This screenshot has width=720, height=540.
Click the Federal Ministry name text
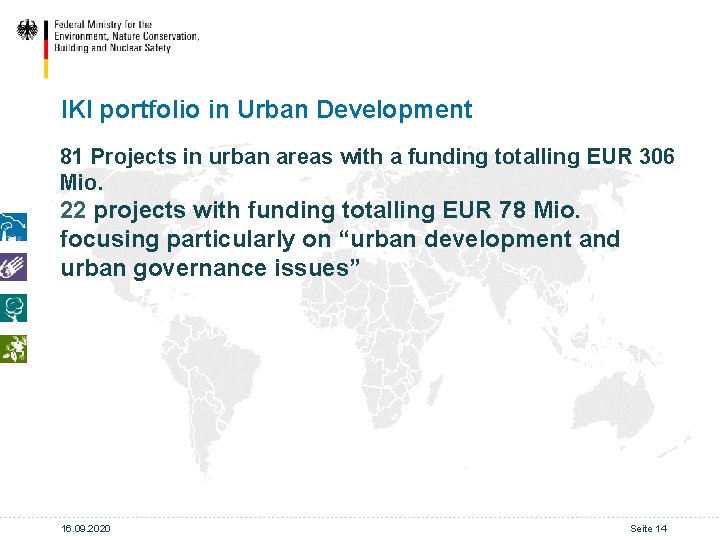(126, 36)
